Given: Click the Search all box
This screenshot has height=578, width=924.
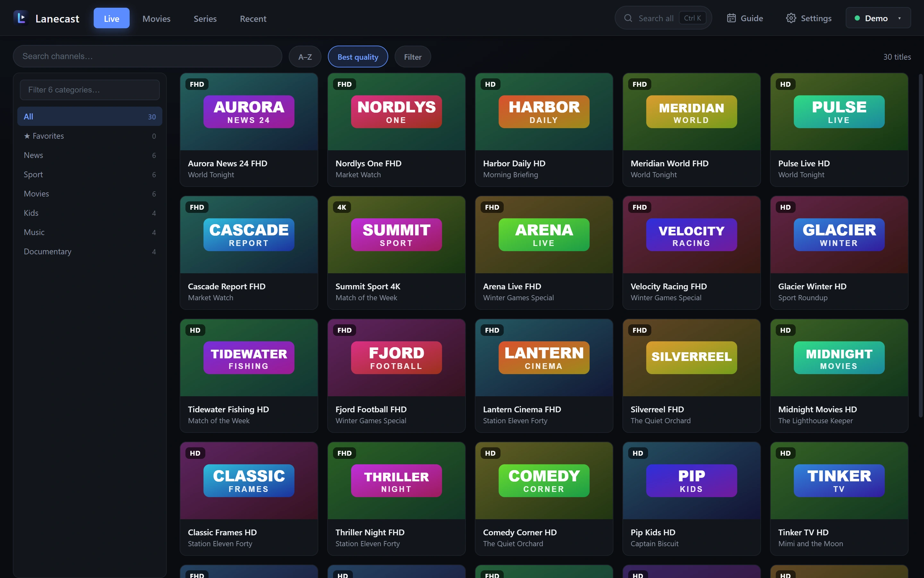Looking at the screenshot, I should point(663,18).
